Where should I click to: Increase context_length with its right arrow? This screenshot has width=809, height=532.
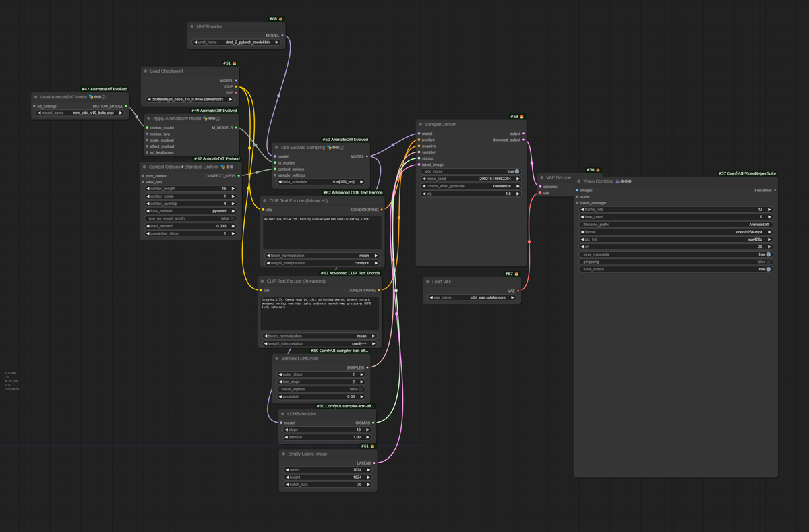click(234, 189)
